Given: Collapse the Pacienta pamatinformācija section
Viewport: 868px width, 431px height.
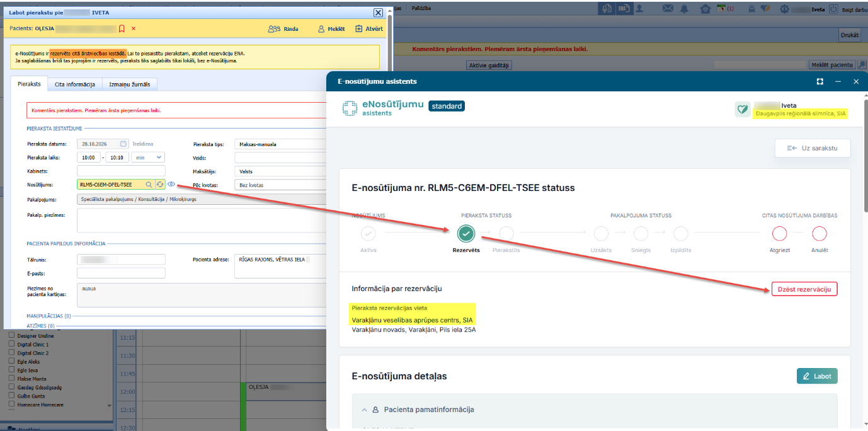Looking at the screenshot, I should (365, 410).
